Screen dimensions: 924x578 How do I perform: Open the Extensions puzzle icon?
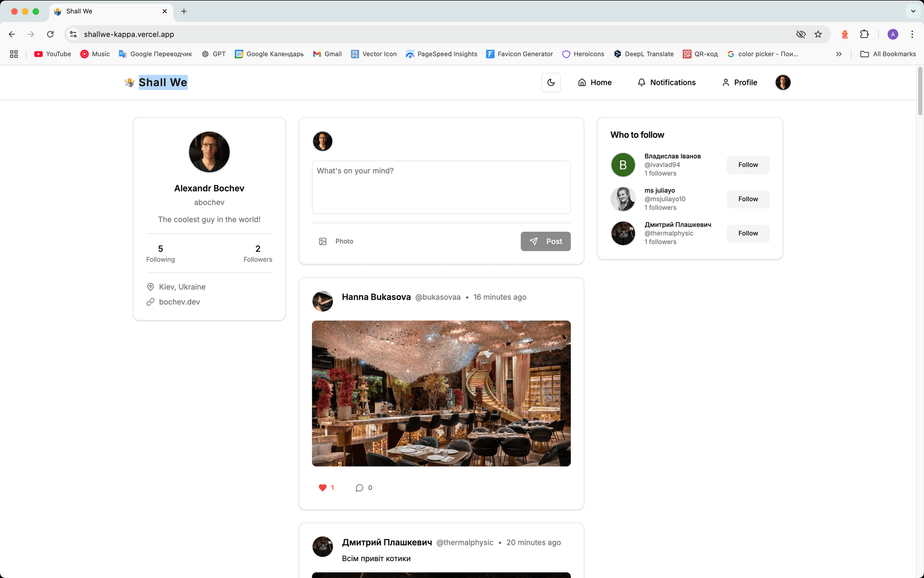[x=864, y=34]
